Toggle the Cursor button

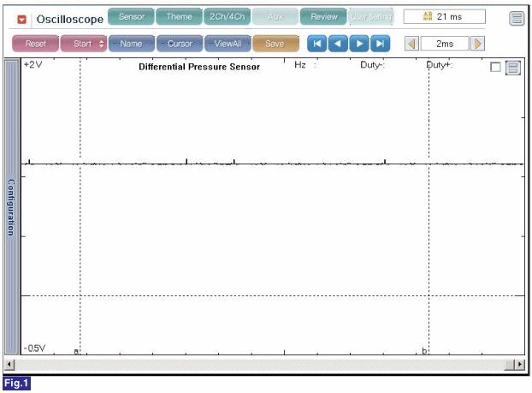click(179, 44)
